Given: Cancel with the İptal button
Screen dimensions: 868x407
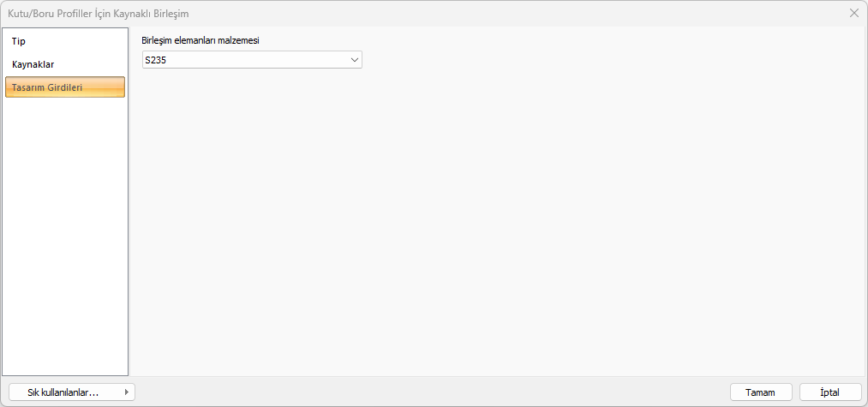Looking at the screenshot, I should [x=829, y=392].
